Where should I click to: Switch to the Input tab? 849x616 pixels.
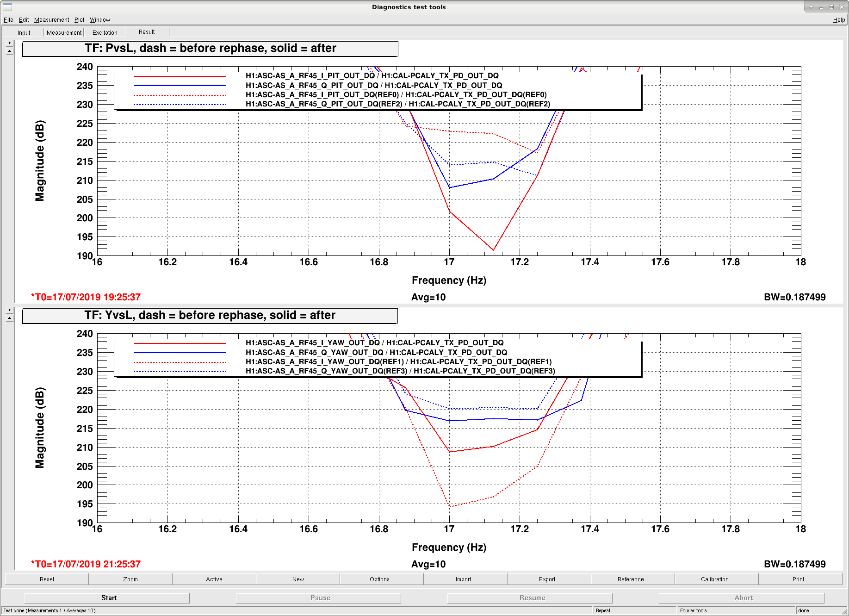tap(24, 33)
